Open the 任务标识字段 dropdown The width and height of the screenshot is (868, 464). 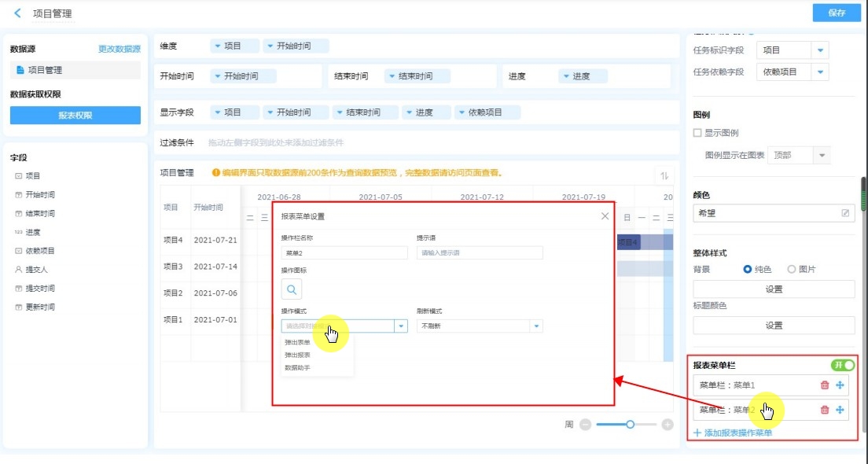coord(820,50)
